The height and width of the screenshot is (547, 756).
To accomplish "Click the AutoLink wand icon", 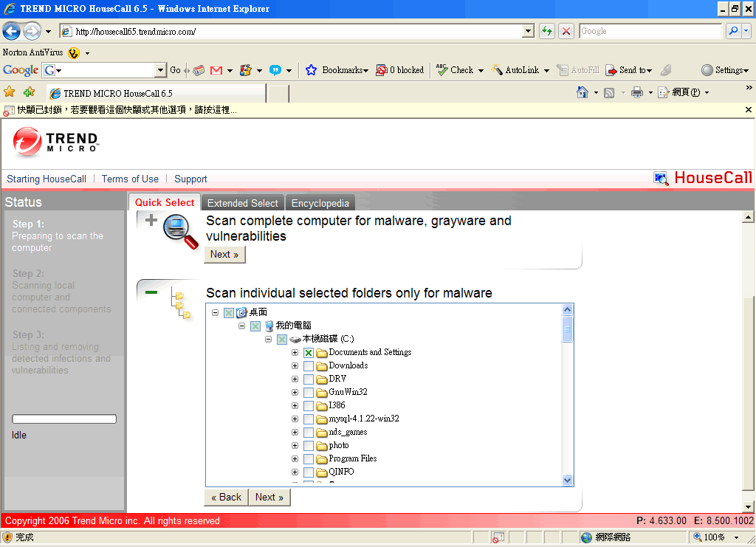I will tap(497, 70).
